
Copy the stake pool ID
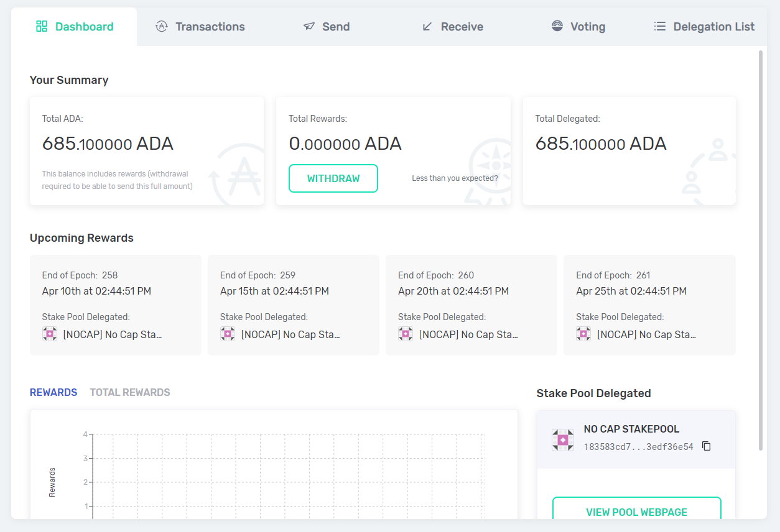point(707,446)
